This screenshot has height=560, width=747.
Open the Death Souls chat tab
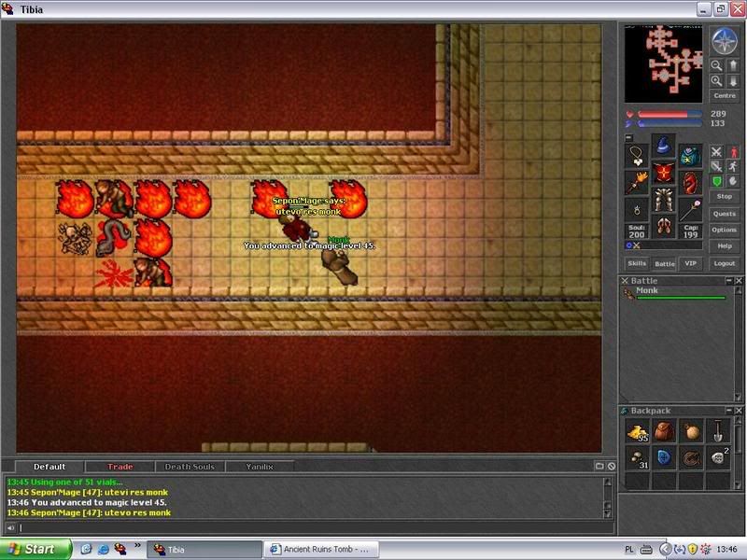pyautogui.click(x=190, y=467)
